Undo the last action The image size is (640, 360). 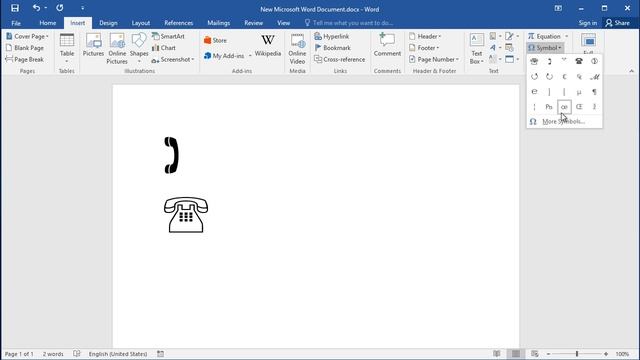pyautogui.click(x=36, y=8)
